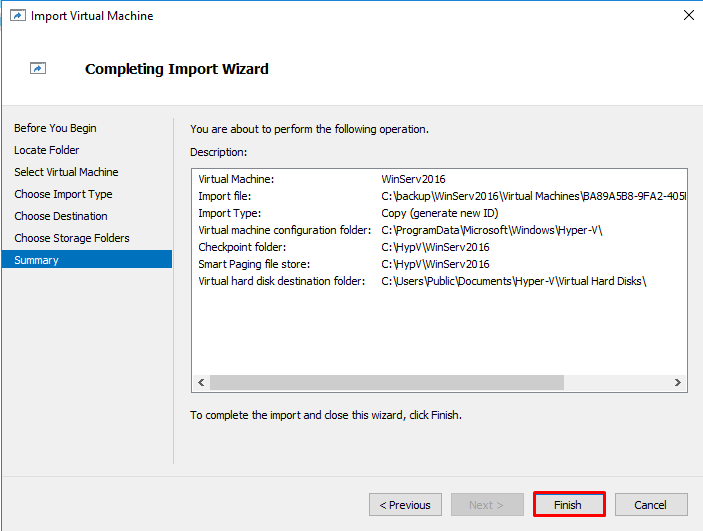Click the horizontal scrollbar thumb in description
Image resolution: width=703 pixels, height=531 pixels.
pos(387,383)
